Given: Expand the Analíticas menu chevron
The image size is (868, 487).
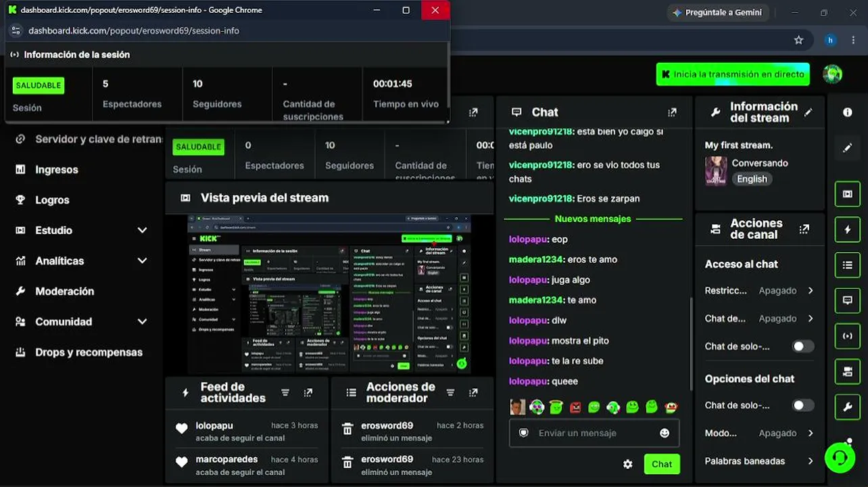Looking at the screenshot, I should click(x=142, y=261).
